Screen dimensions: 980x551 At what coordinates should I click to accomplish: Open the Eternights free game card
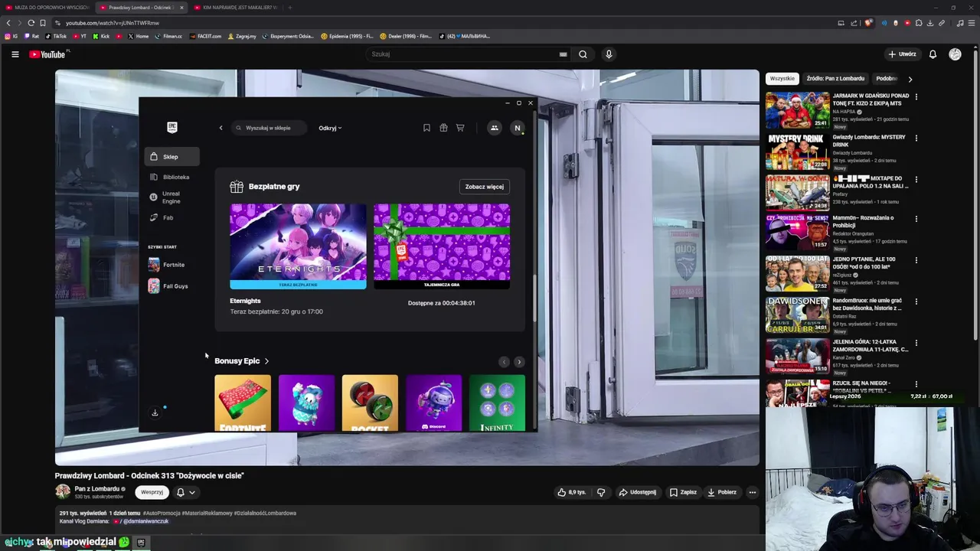(298, 246)
